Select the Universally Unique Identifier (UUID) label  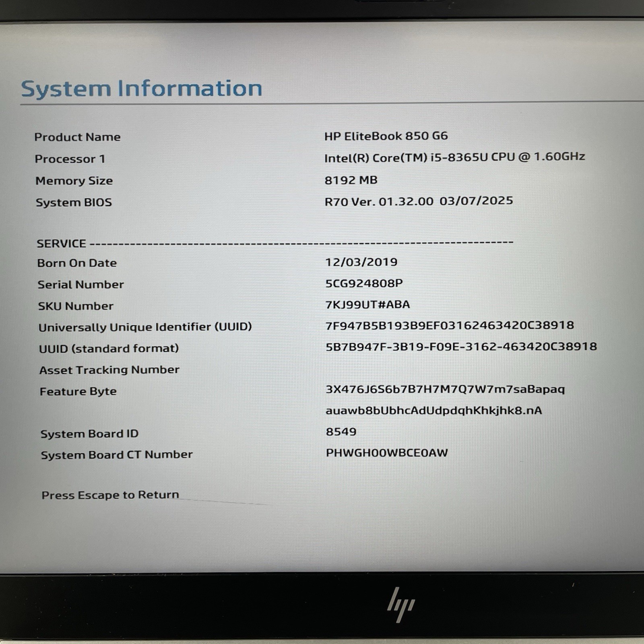pos(145,327)
